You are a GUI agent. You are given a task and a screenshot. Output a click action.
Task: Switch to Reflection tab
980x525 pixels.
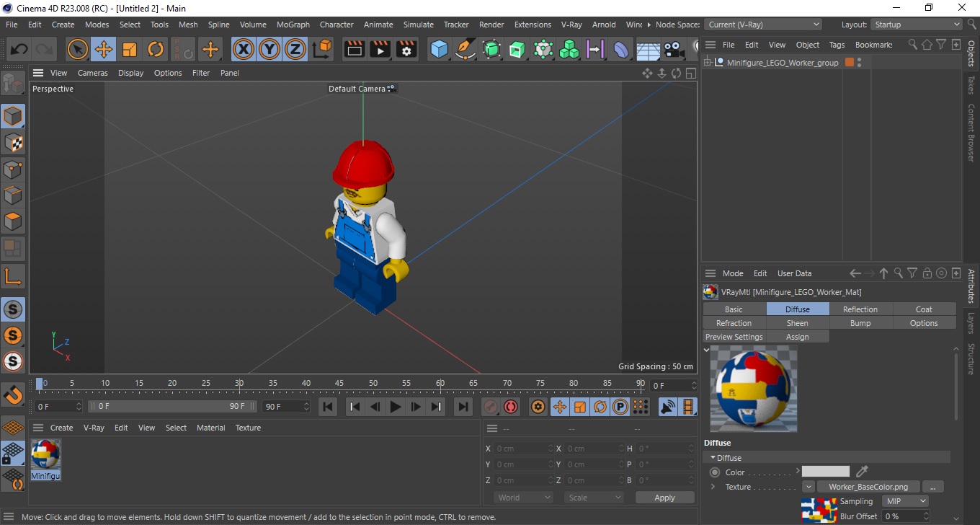[860, 309]
